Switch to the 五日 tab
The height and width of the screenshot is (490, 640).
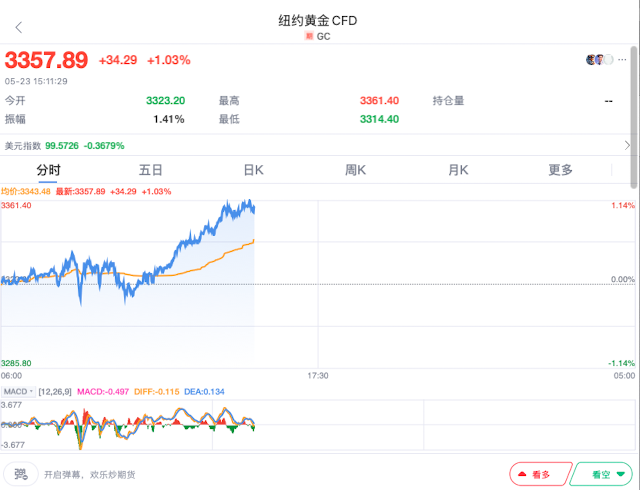pyautogui.click(x=151, y=170)
